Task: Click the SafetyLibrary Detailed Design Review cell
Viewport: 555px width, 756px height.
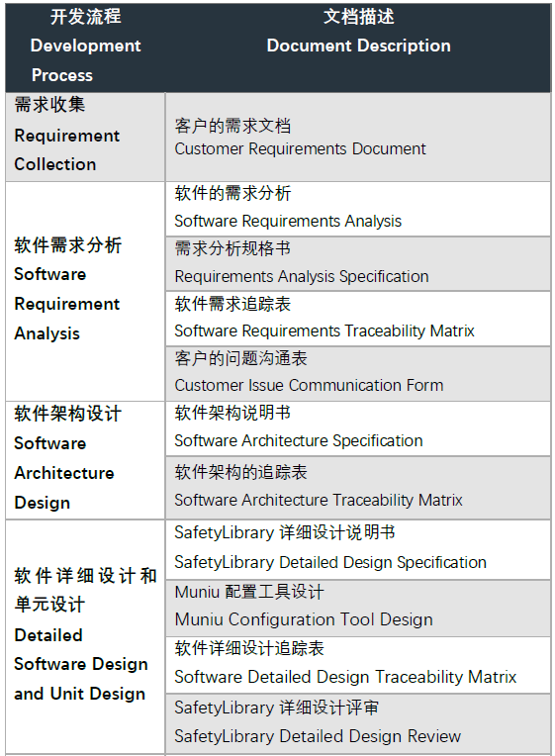Action: [x=358, y=723]
